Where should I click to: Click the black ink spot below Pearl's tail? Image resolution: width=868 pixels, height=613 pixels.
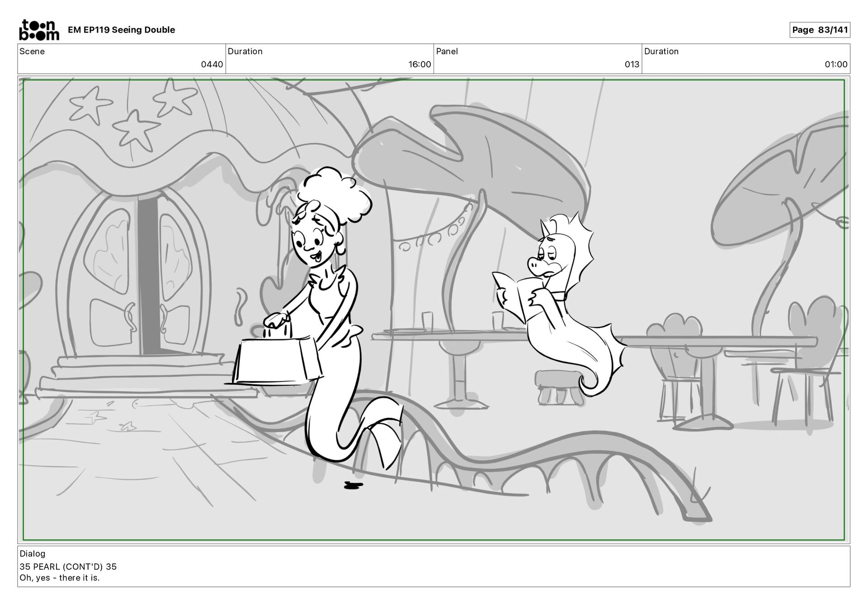pyautogui.click(x=353, y=486)
